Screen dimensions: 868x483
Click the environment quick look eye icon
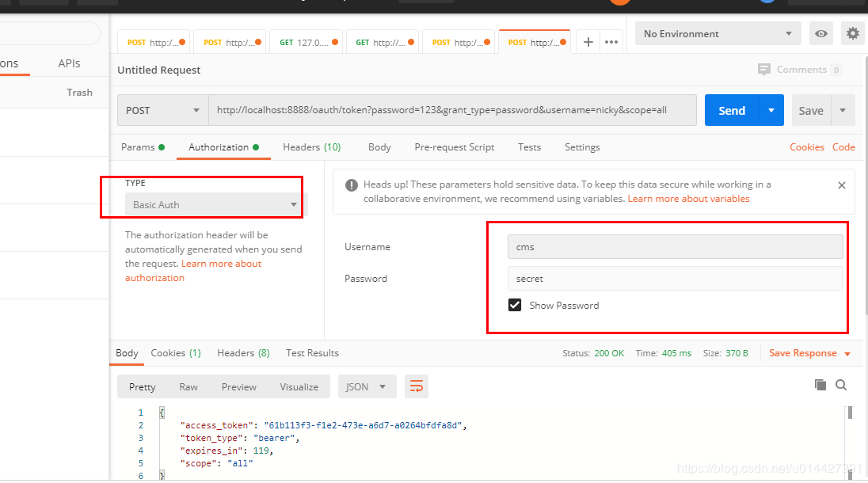pyautogui.click(x=821, y=34)
